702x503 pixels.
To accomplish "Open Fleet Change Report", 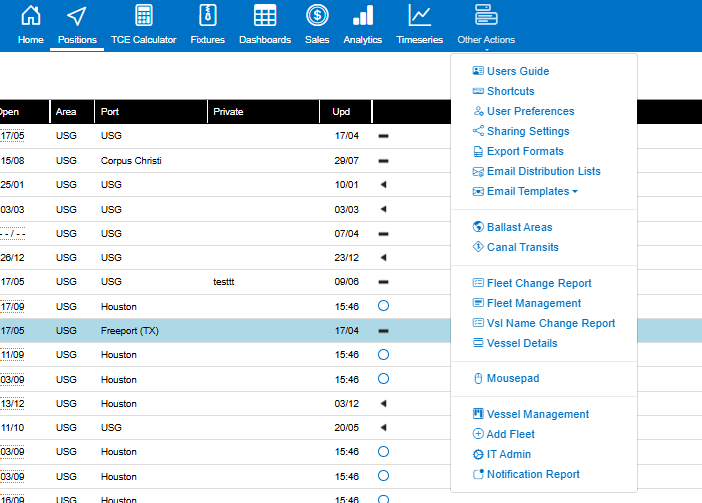I will point(538,283).
